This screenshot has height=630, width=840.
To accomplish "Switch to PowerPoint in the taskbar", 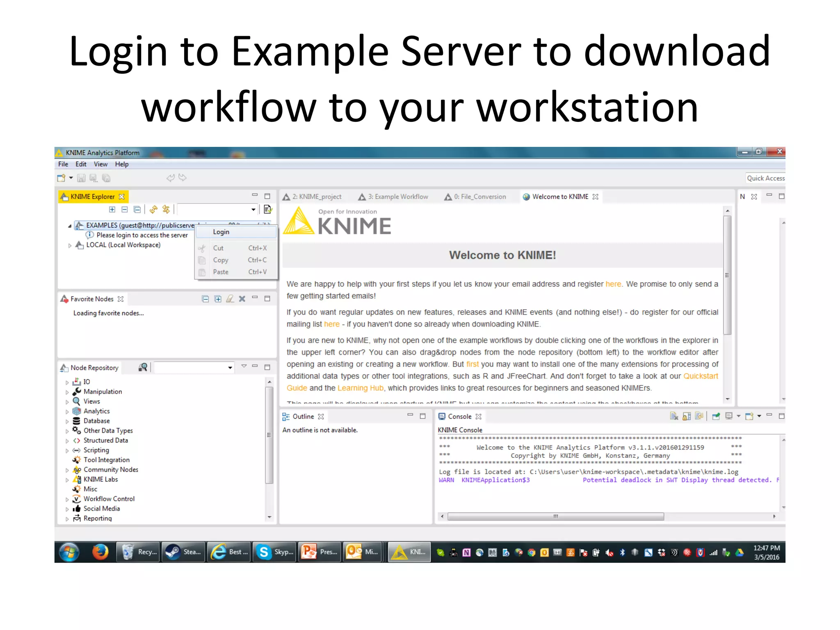I will coord(320,552).
